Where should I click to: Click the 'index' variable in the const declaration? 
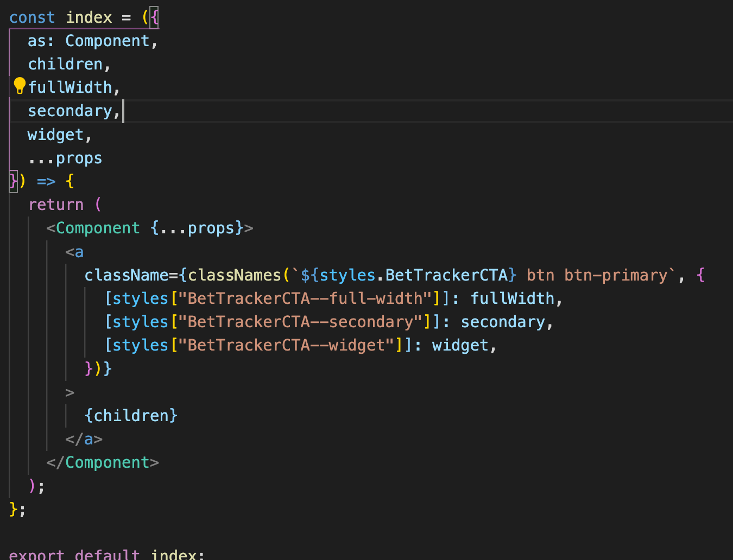pos(89,17)
